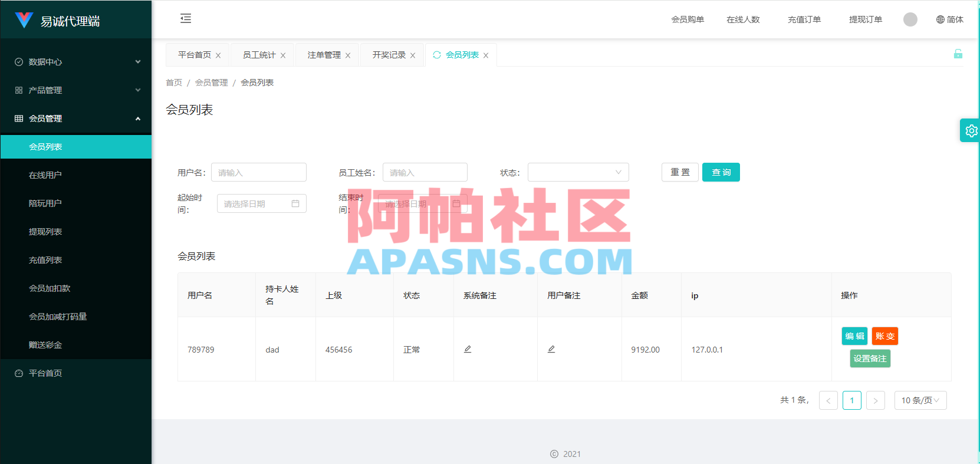Open the 10 条/页 page size dropdown
The width and height of the screenshot is (980, 464).
tap(920, 400)
